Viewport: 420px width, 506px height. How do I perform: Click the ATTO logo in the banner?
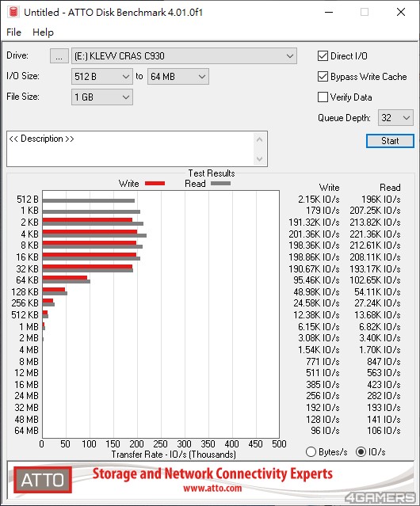click(x=43, y=480)
